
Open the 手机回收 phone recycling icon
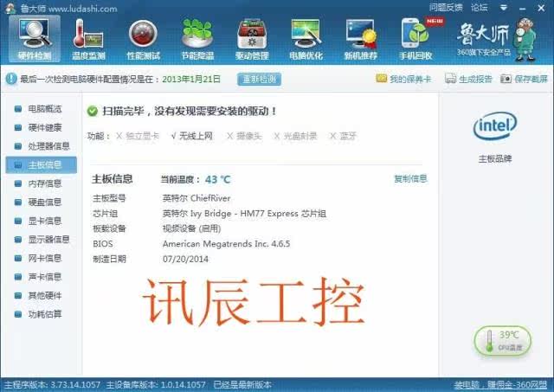pos(415,38)
